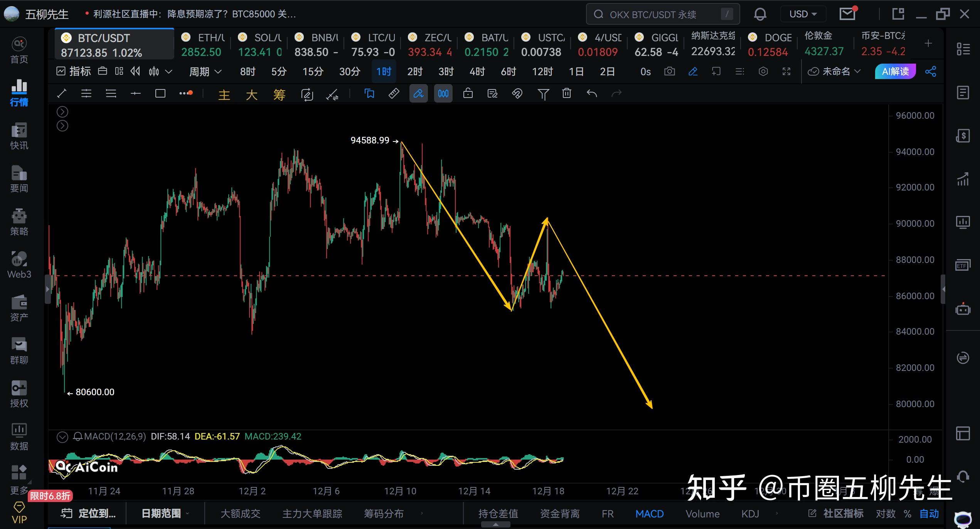
Task: Open the USD currency dropdown
Action: pyautogui.click(x=803, y=15)
